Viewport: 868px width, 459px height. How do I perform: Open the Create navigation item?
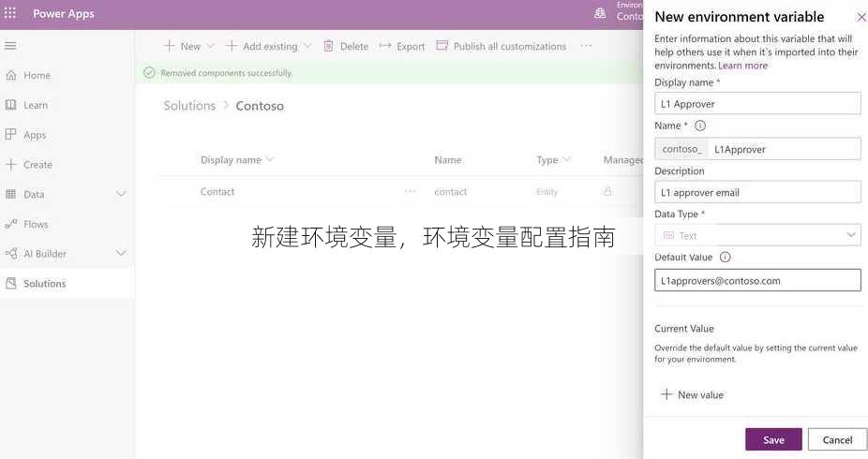click(67, 164)
